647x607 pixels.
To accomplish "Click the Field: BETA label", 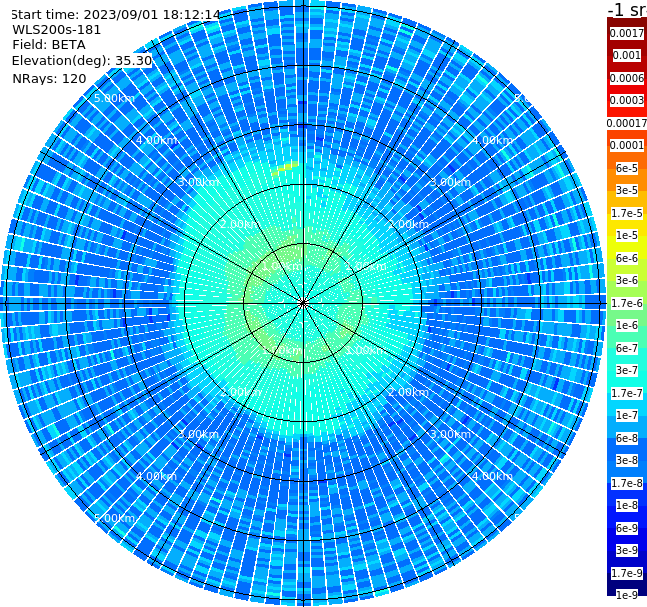I will 49,45.
